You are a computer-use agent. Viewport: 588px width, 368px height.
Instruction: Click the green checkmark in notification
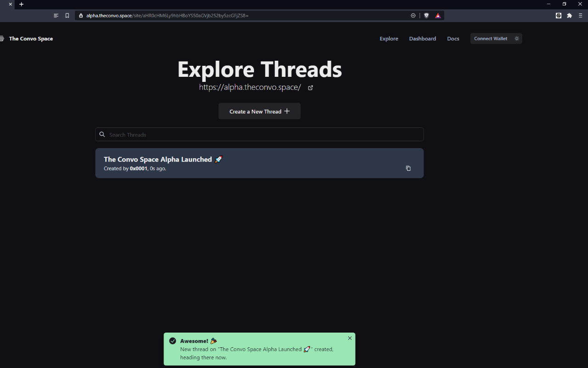pyautogui.click(x=173, y=341)
